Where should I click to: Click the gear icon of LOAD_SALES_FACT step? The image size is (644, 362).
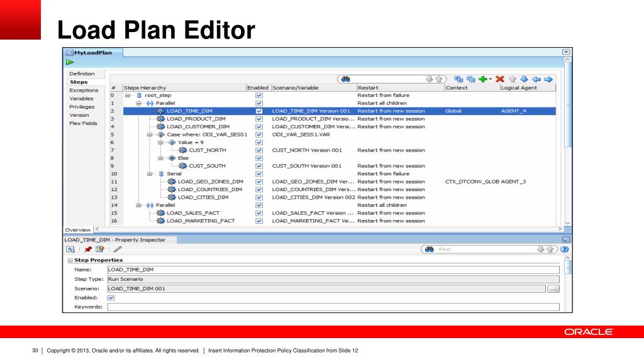[161, 212]
